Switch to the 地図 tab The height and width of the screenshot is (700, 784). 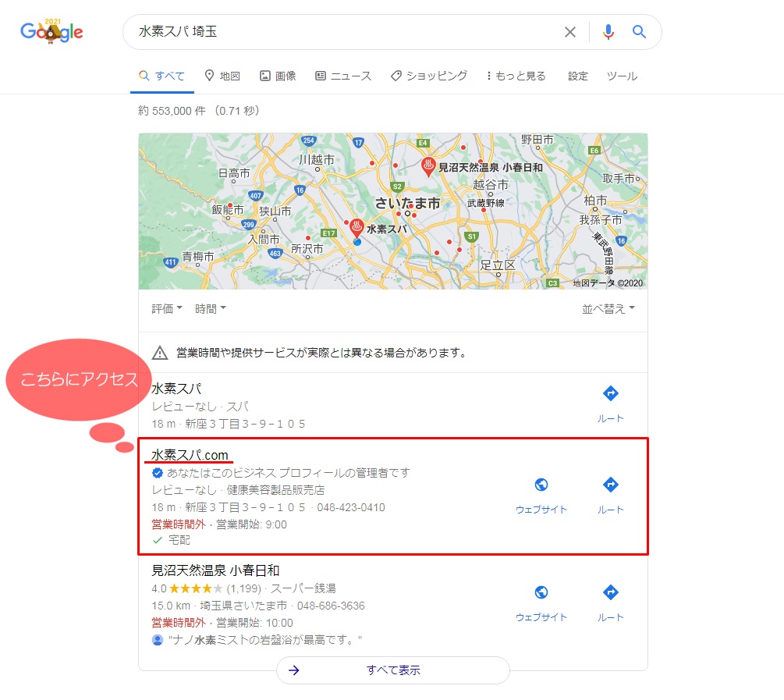(222, 76)
